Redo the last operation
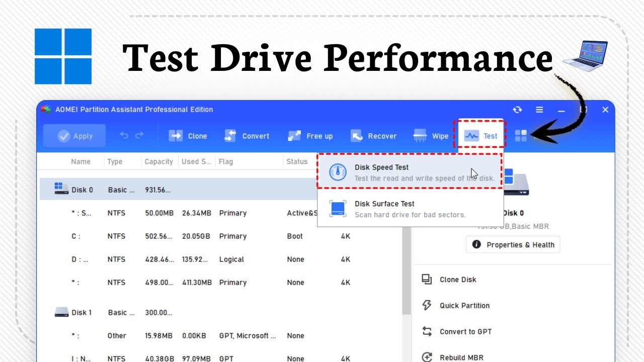 coord(139,136)
